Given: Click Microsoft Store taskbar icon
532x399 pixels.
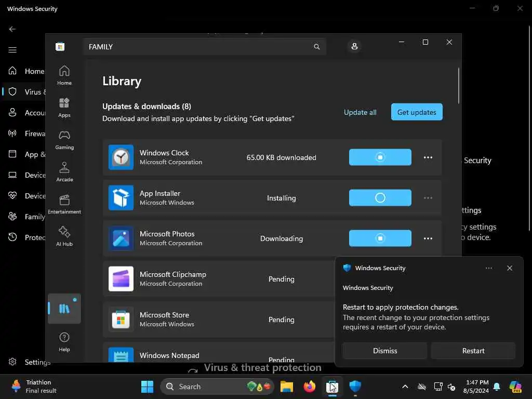Looking at the screenshot, I should 332,387.
